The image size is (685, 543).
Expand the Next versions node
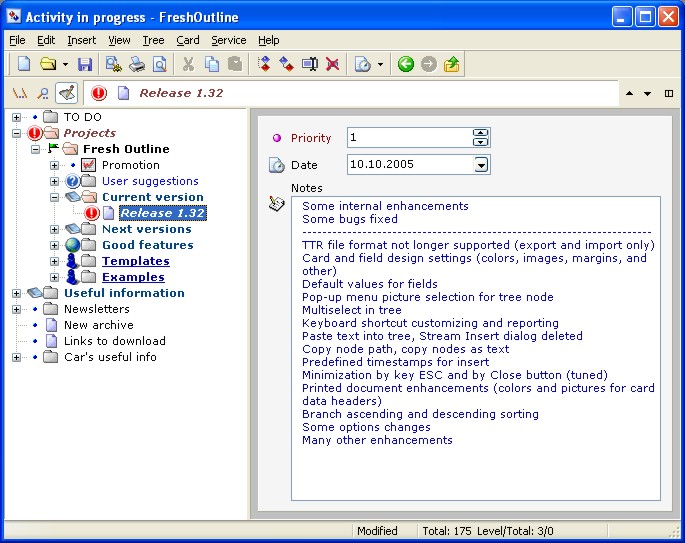point(54,229)
